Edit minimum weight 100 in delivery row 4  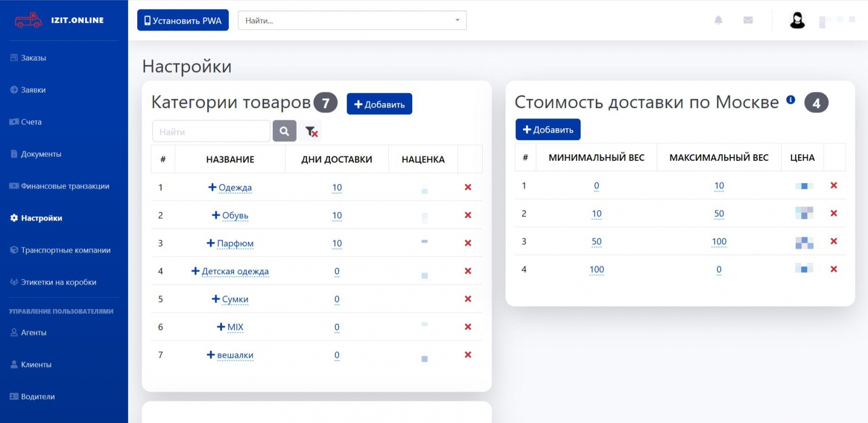(597, 269)
